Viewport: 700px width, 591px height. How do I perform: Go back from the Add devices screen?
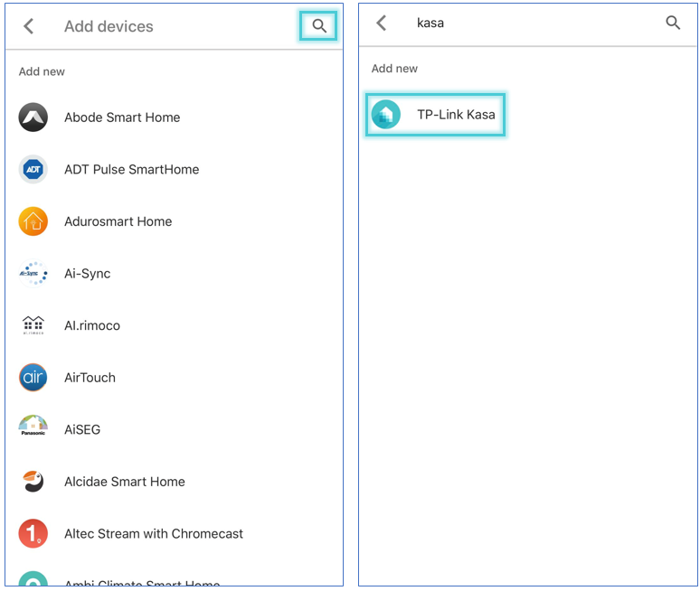(x=29, y=26)
